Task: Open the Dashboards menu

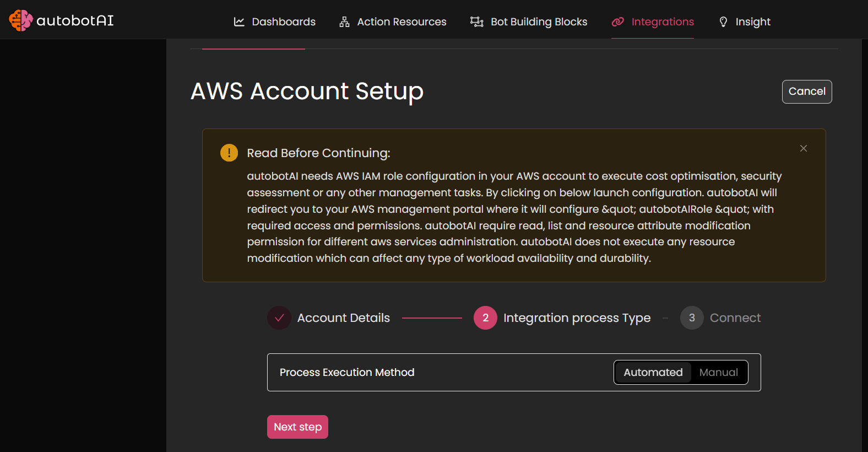Action: point(275,21)
